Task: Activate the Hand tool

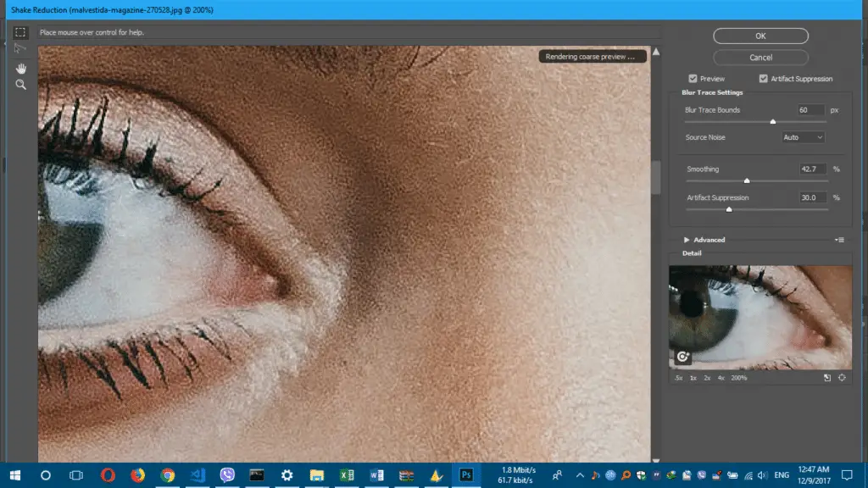Action: (20, 68)
